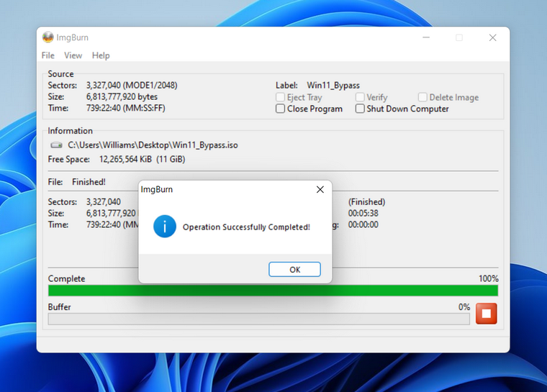Screen dimensions: 547x392
Task: Close the ImgBurn main window
Action: click(492, 37)
